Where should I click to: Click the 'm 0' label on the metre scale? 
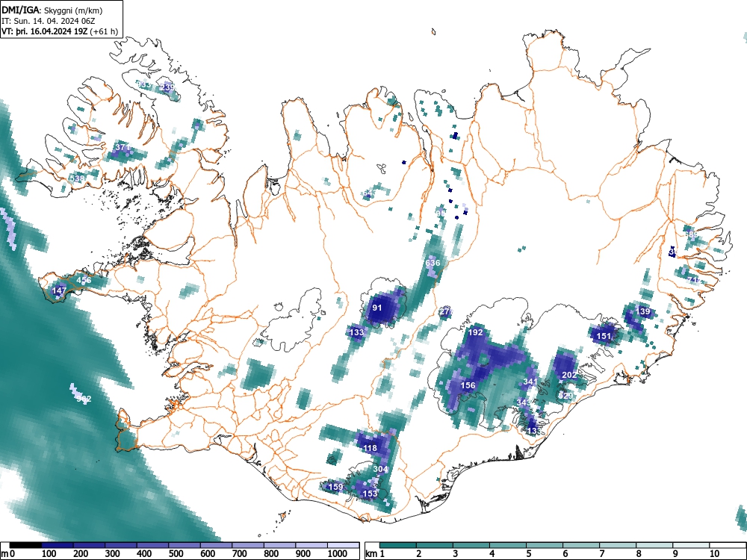tap(8, 554)
